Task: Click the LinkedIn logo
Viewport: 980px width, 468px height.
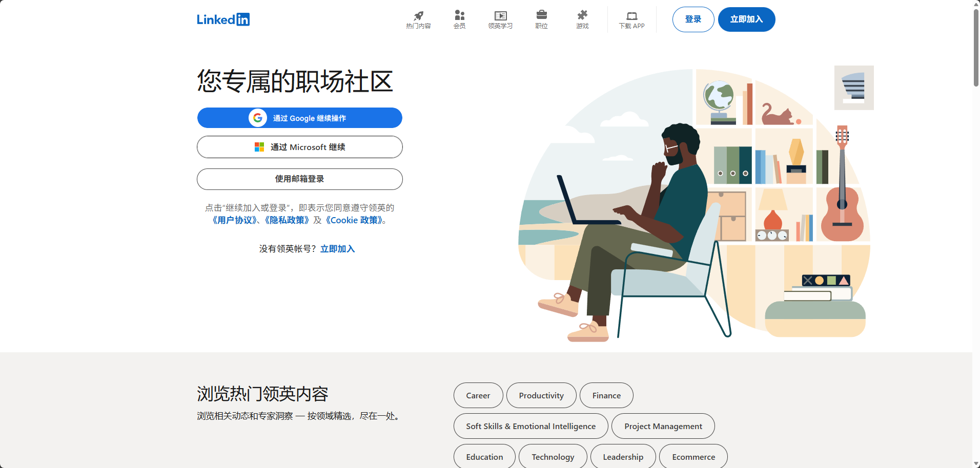Action: click(223, 19)
